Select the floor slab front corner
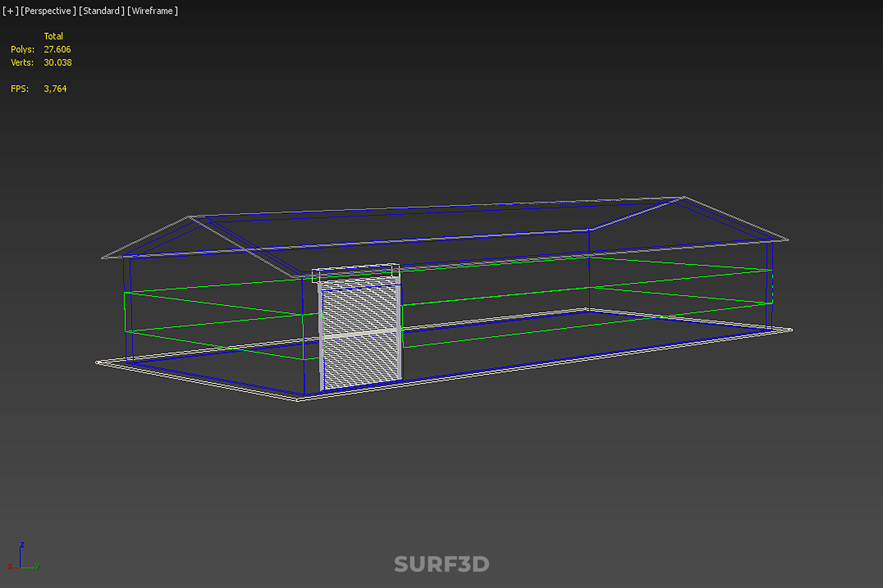Viewport: 883px width, 588px height. pos(298,399)
